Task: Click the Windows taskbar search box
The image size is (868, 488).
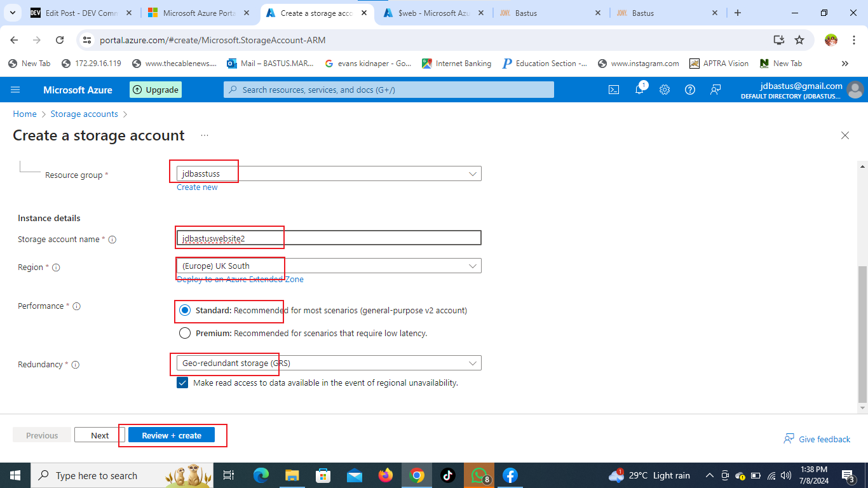Action: point(123,475)
